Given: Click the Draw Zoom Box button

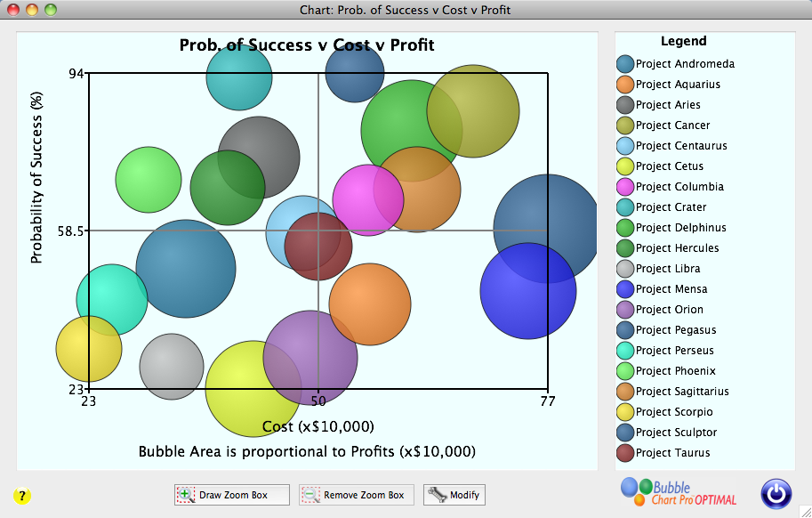Looking at the screenshot, I should coord(232,495).
